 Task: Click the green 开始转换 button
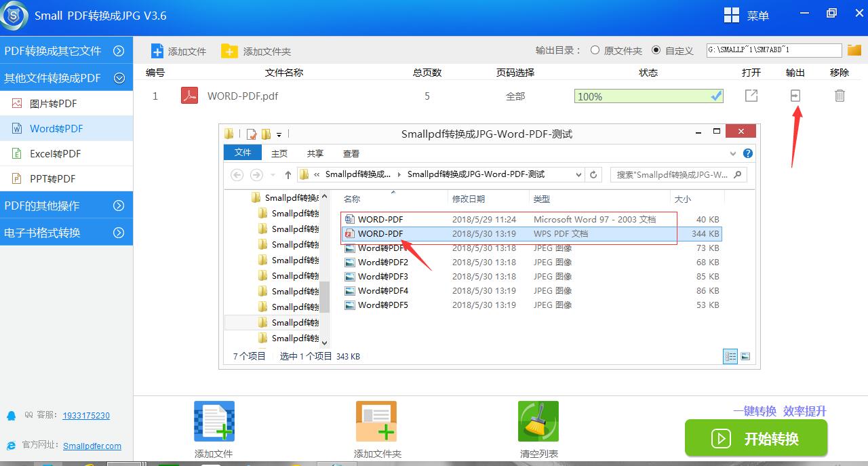pos(756,438)
